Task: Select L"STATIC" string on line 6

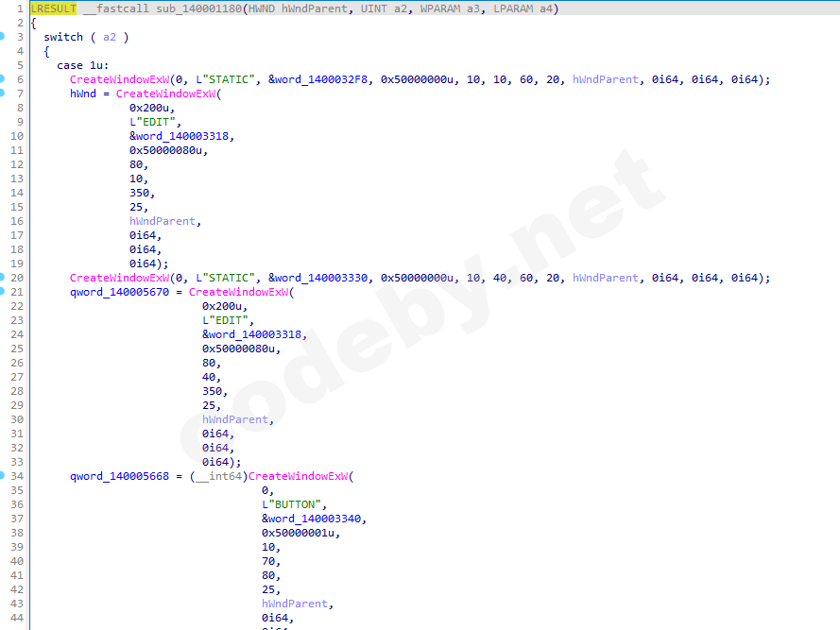Action: pos(225,79)
